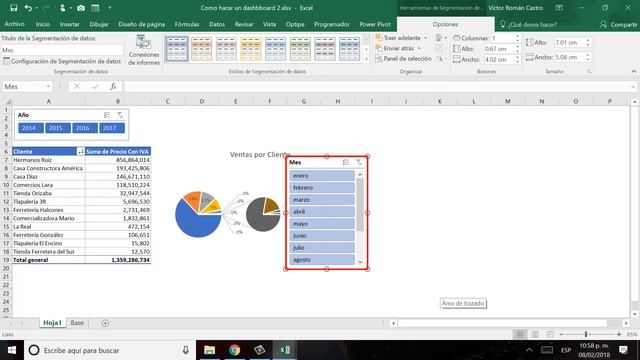Open the Windows Start menu

tap(11, 350)
